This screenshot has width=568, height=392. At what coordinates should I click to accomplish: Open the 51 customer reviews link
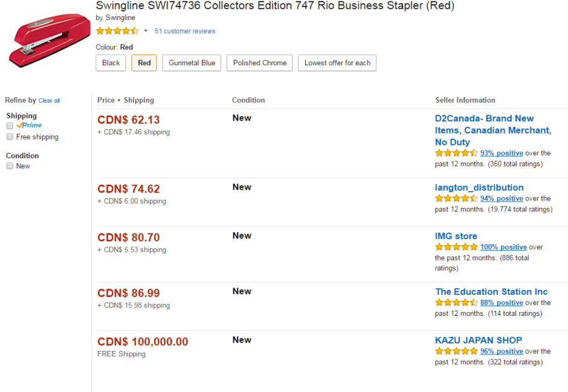185,31
